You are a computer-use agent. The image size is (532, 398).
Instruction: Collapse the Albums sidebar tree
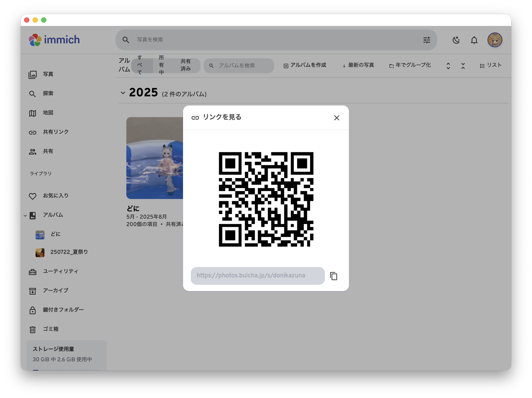25,215
